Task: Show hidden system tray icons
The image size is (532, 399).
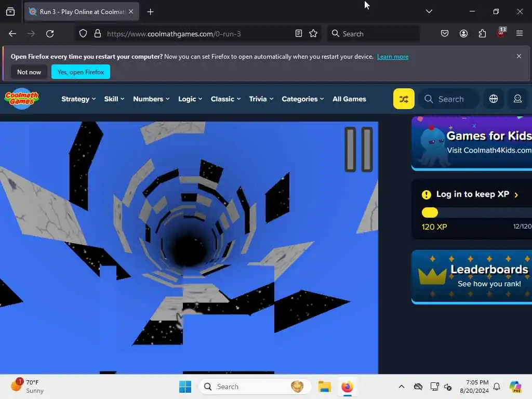Action: pos(402,387)
